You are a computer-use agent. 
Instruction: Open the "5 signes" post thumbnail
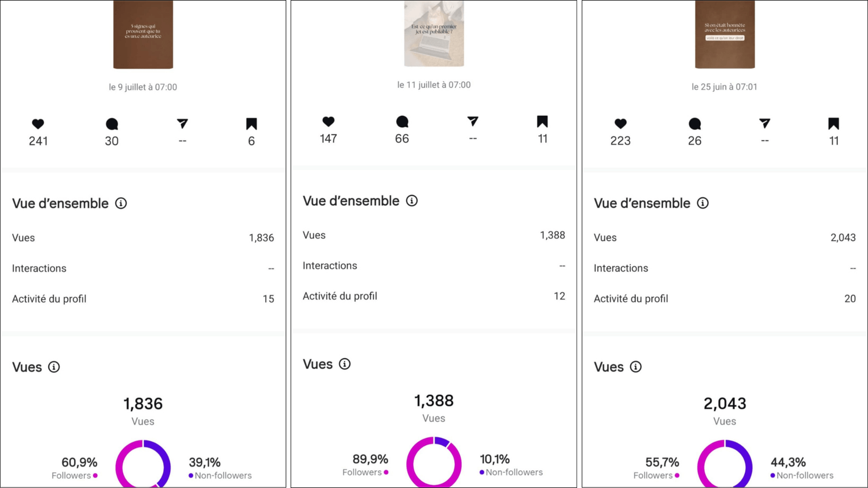point(143,35)
